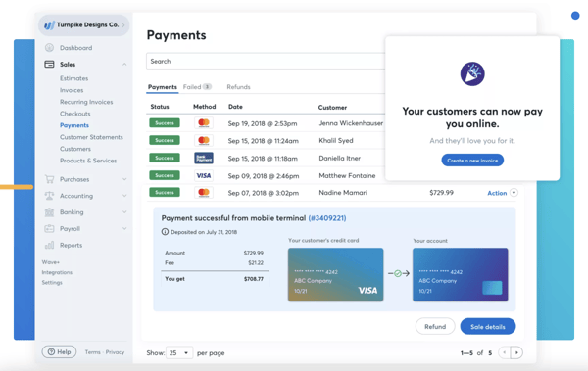The image size is (588, 371).
Task: Open Recurring Invoices in sidebar
Action: tap(86, 102)
